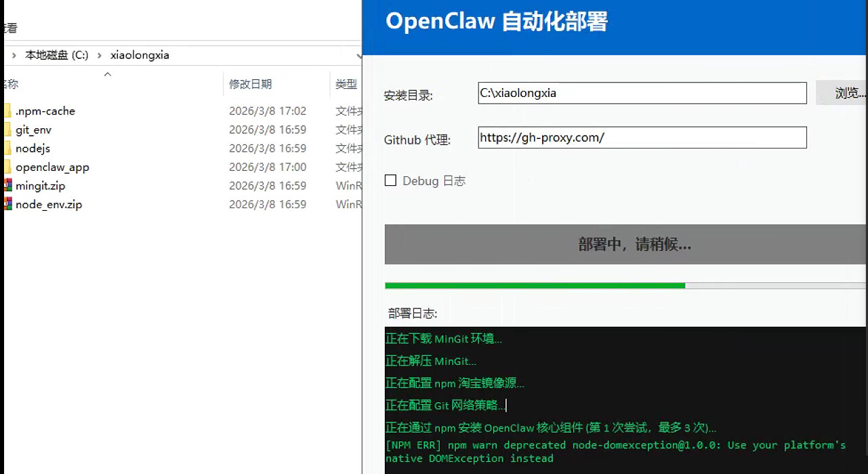This screenshot has width=868, height=474.
Task: Click the 2026/3/8 17:02 date cell
Action: pyautogui.click(x=268, y=111)
